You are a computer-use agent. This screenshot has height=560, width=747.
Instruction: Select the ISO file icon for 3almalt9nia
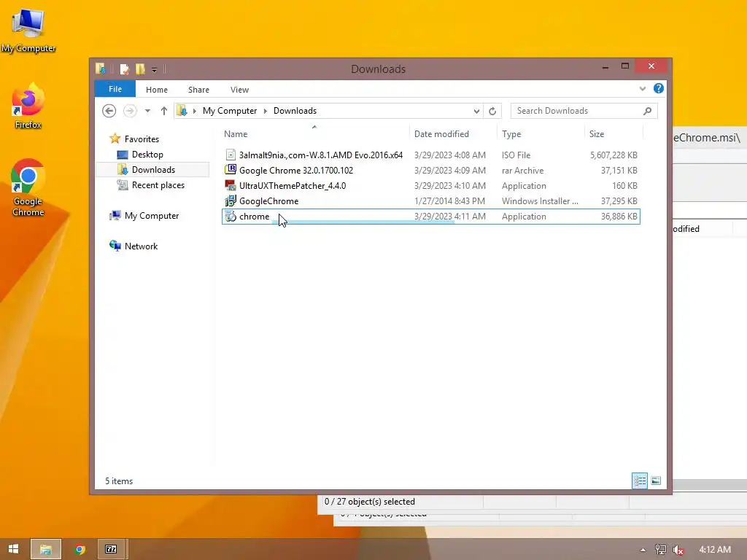click(231, 155)
